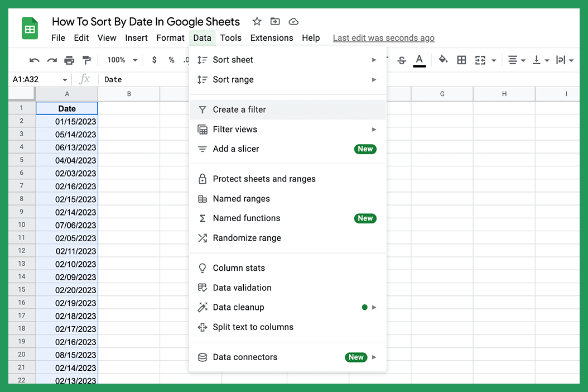Select column H header
This screenshot has height=392, width=588.
tap(504, 94)
